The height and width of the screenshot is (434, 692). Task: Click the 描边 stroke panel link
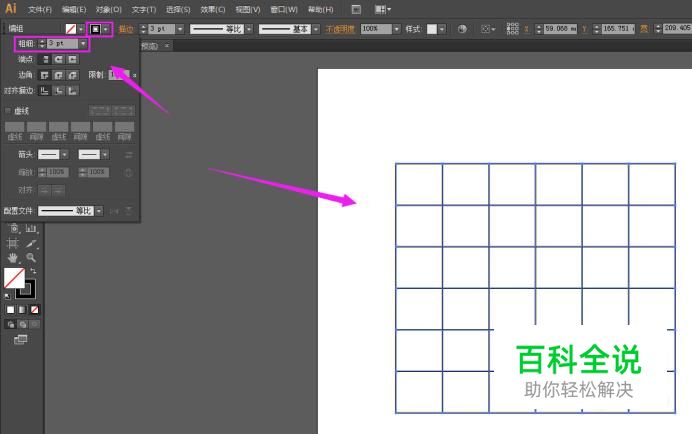coord(126,29)
